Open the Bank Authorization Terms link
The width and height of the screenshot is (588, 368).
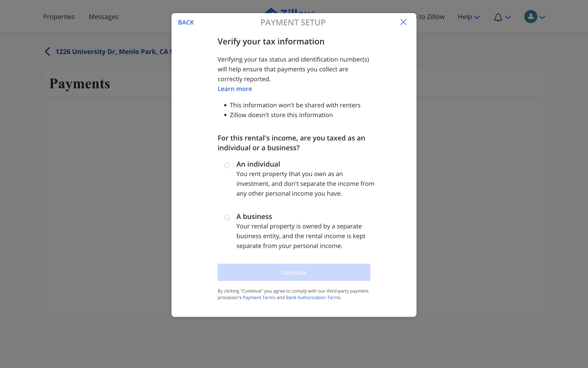tap(313, 297)
